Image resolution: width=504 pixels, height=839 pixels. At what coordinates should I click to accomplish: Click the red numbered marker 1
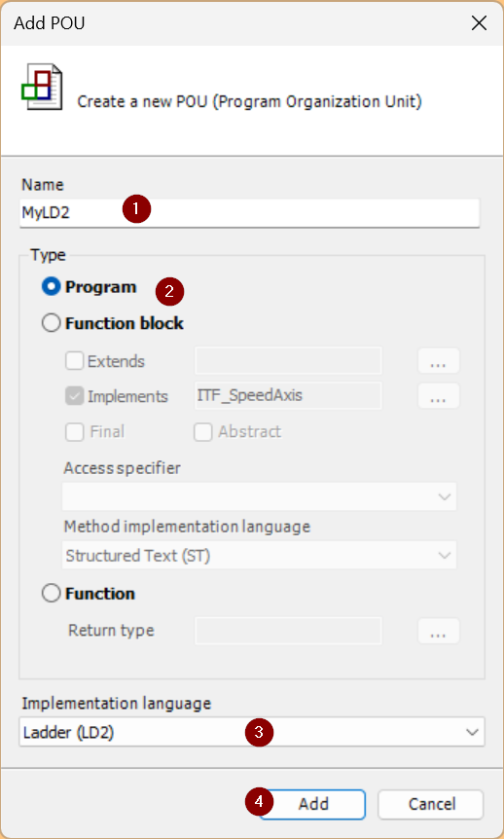click(136, 209)
